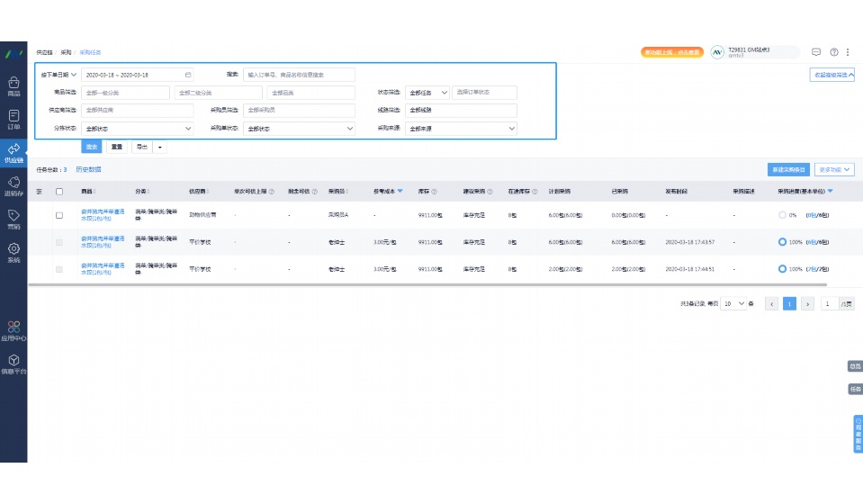Tick the select-all checkbox in table header
The height and width of the screenshot is (504, 863).
[x=59, y=191]
